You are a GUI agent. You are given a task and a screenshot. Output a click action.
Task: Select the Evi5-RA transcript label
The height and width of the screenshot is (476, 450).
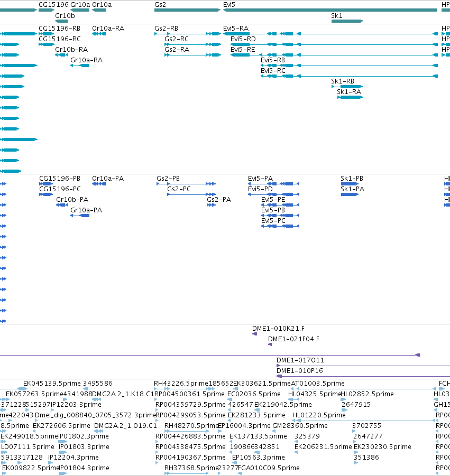[x=236, y=29]
